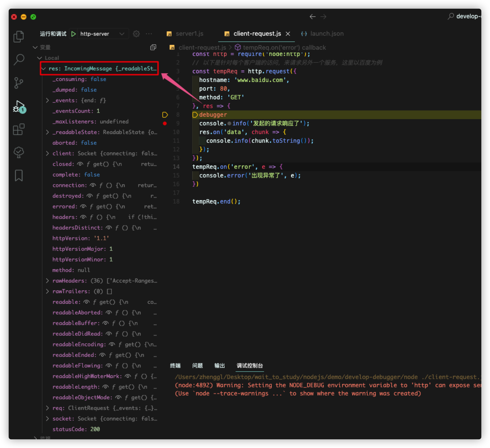Collapse the res: IncomingMessage variable

click(x=44, y=68)
